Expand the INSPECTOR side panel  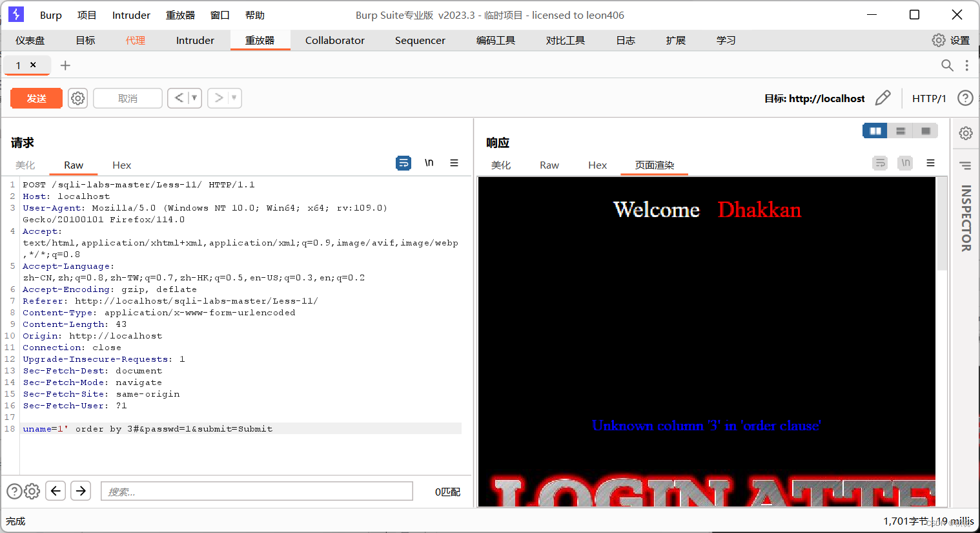(966, 218)
